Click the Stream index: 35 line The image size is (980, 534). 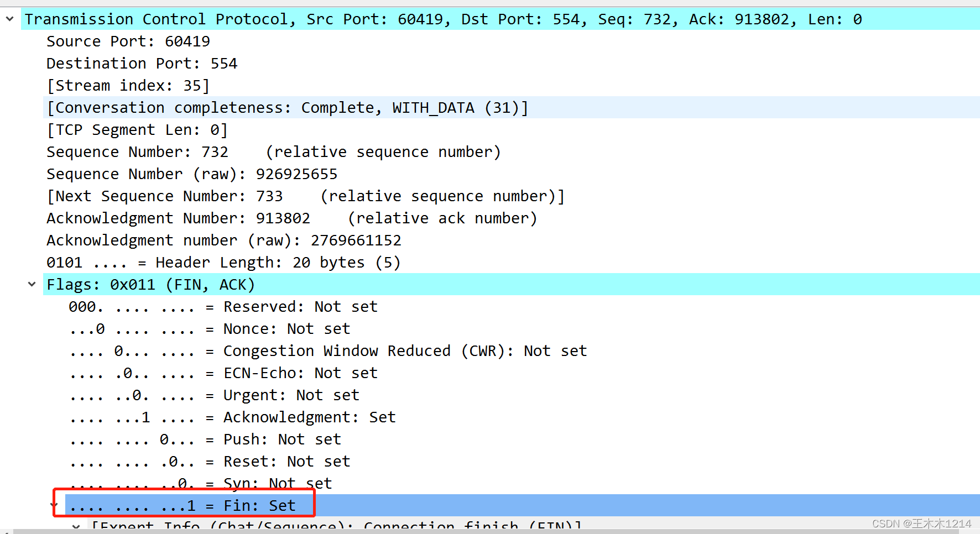(x=512, y=85)
